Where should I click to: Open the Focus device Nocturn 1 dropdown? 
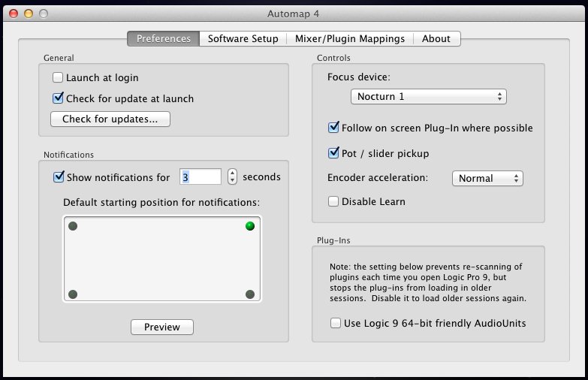tap(428, 97)
